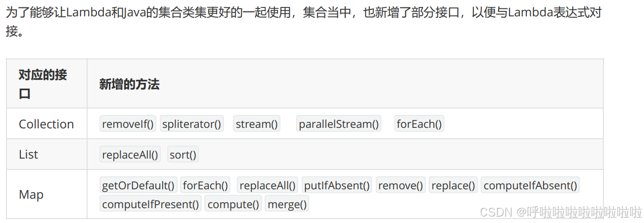The height and width of the screenshot is (223, 644).
Task: Click the putIfAbsent() method tag
Action: pos(337,186)
